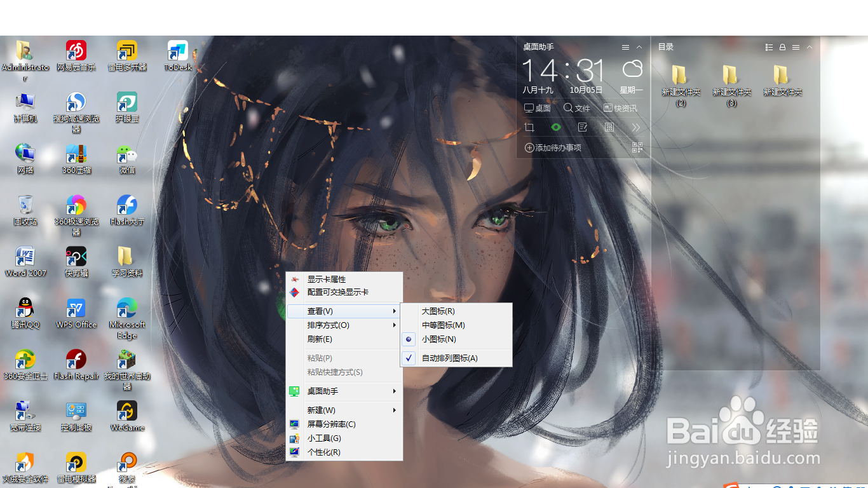Open 小工具(G) from context menu
Image resolution: width=868 pixels, height=488 pixels.
pos(344,438)
